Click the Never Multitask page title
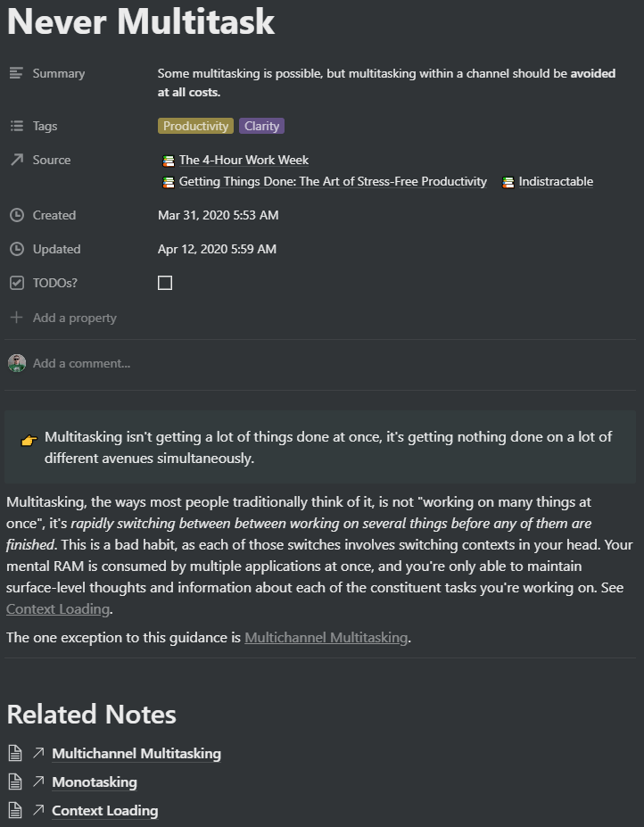Viewport: 644px width, 827px height. [x=141, y=21]
